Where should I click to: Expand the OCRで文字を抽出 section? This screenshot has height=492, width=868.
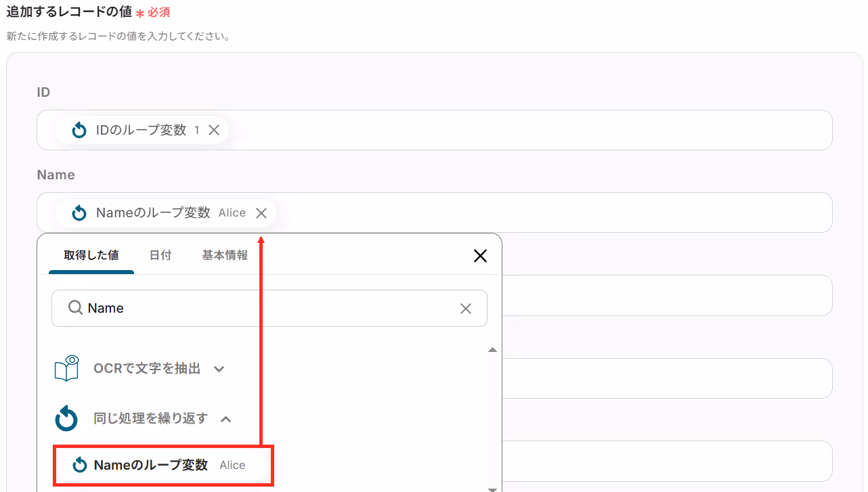click(x=219, y=370)
